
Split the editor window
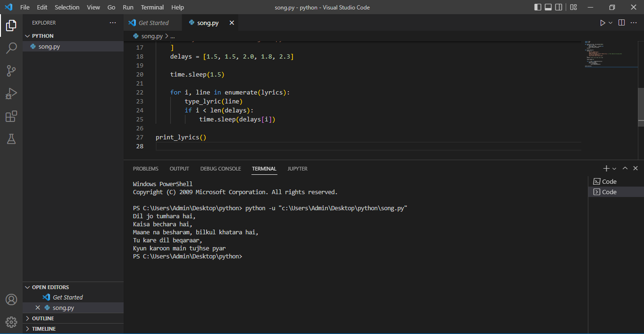(x=621, y=22)
